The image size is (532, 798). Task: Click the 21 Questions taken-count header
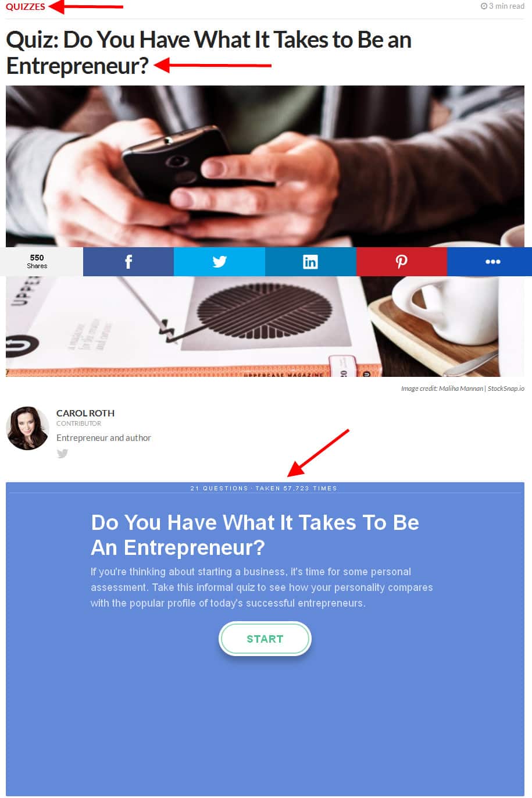(263, 489)
